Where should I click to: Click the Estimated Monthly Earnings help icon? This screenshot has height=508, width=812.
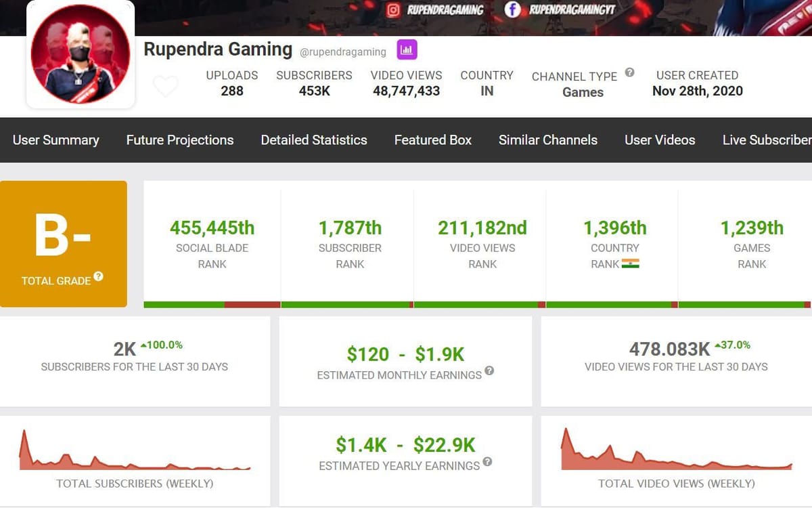(489, 371)
